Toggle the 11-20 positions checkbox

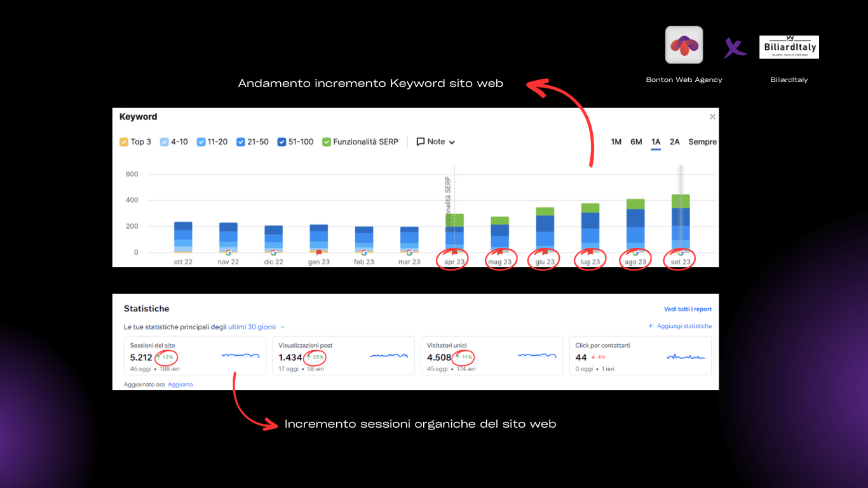pyautogui.click(x=201, y=142)
